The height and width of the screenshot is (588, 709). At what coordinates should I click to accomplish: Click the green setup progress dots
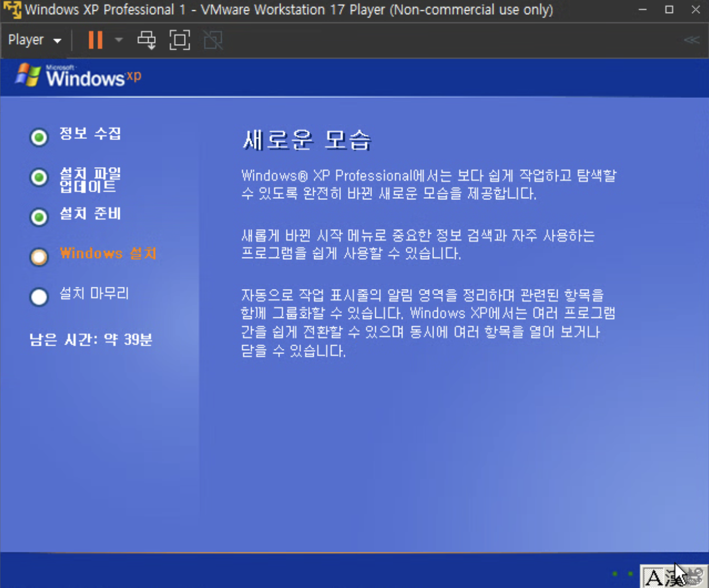[x=622, y=573]
